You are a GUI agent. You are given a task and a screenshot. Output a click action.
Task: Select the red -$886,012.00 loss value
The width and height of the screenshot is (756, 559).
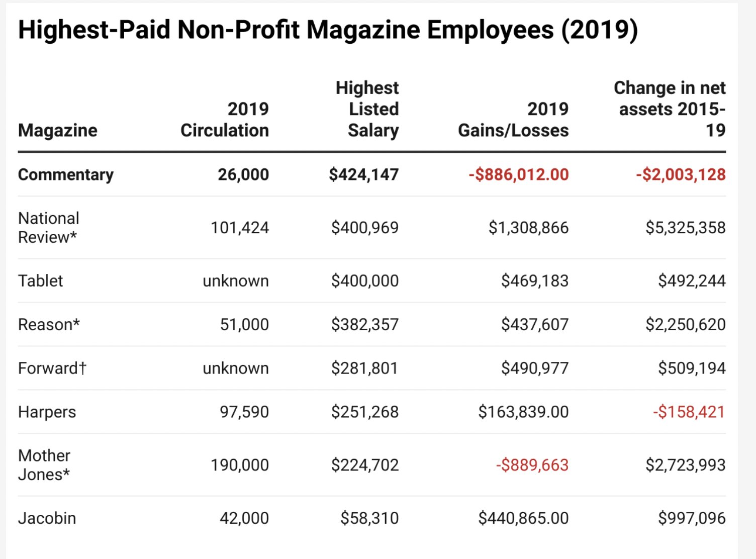point(519,174)
